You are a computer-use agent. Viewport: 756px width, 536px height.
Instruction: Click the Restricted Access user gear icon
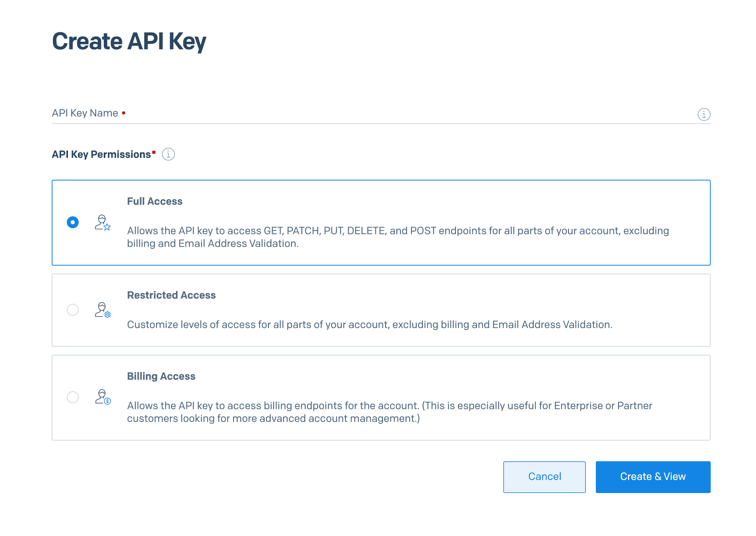[103, 310]
